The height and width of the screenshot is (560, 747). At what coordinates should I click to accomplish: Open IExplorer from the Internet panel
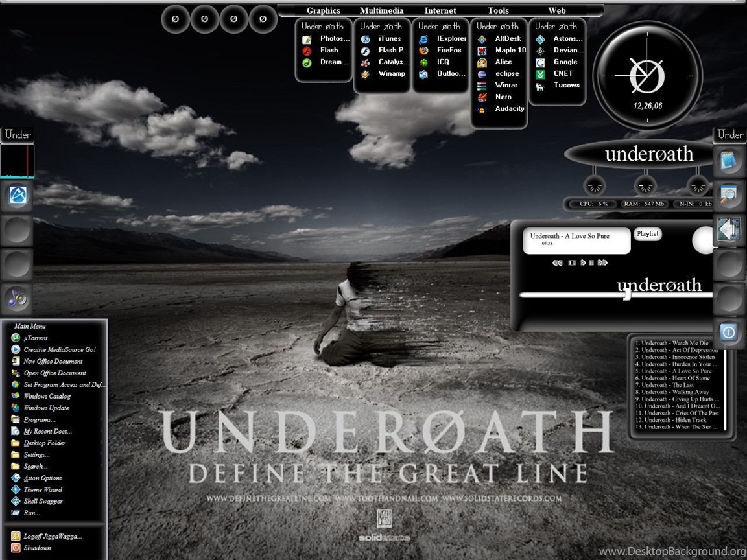pos(442,39)
